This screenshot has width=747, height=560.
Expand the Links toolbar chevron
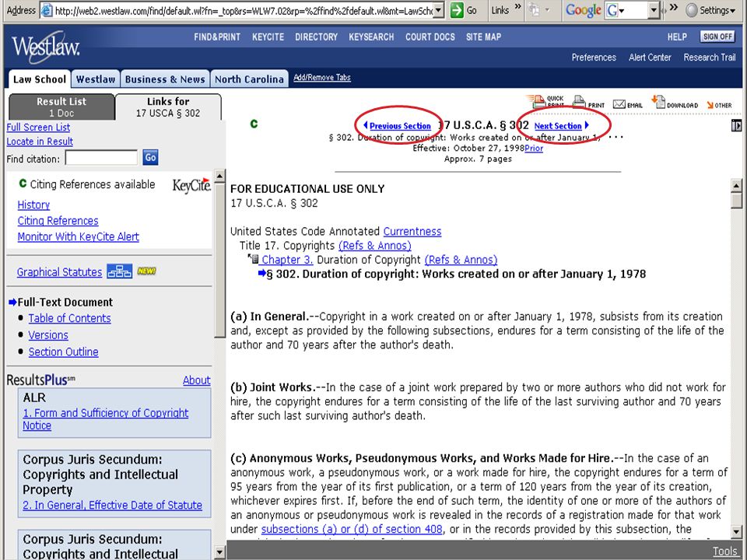[518, 7]
